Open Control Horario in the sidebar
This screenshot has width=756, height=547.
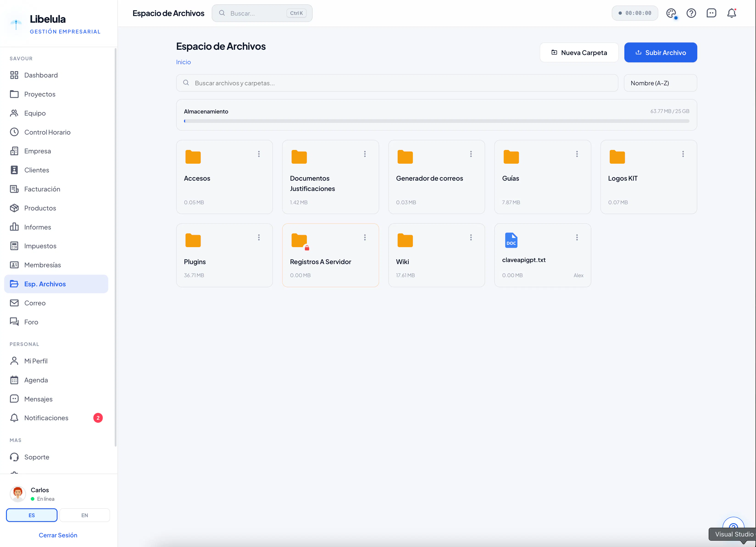[56, 132]
